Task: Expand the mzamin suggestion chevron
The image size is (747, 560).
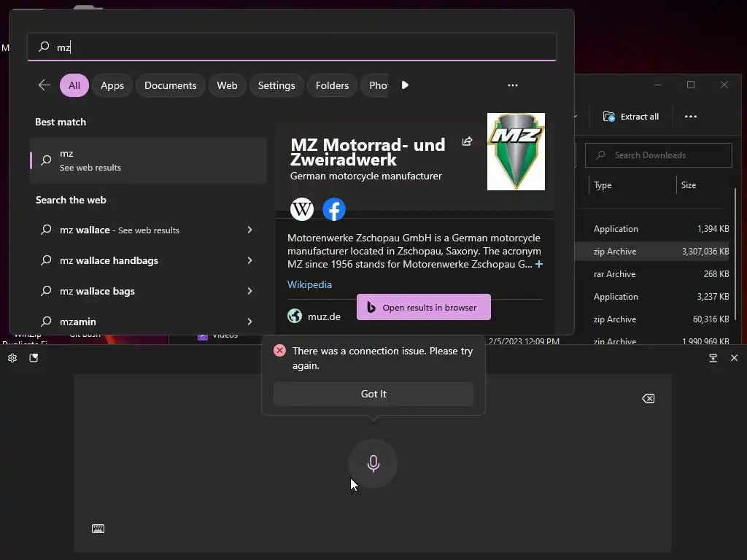Action: 249,322
